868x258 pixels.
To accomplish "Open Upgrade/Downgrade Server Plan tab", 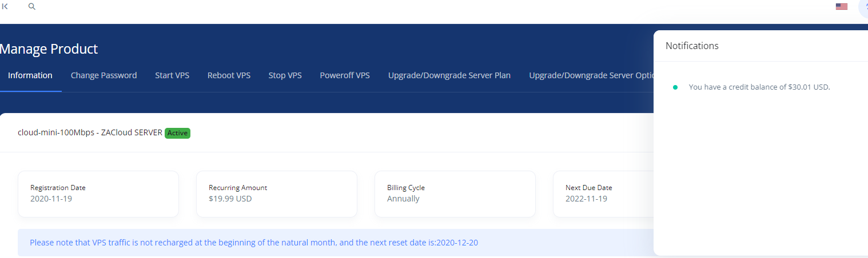I will click(x=449, y=75).
